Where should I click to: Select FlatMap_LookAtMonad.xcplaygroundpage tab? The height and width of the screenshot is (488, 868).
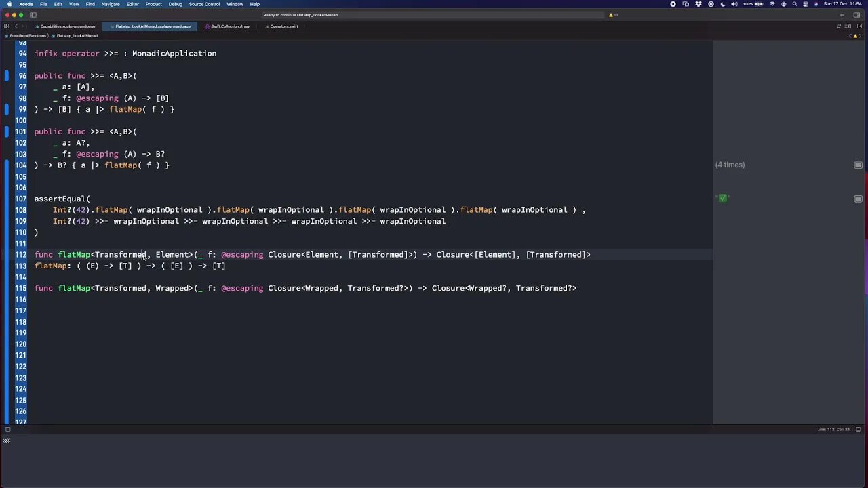149,26
